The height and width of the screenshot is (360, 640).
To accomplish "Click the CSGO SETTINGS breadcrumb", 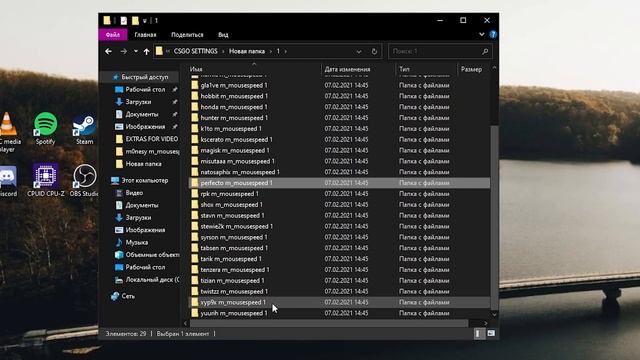I will pos(196,51).
